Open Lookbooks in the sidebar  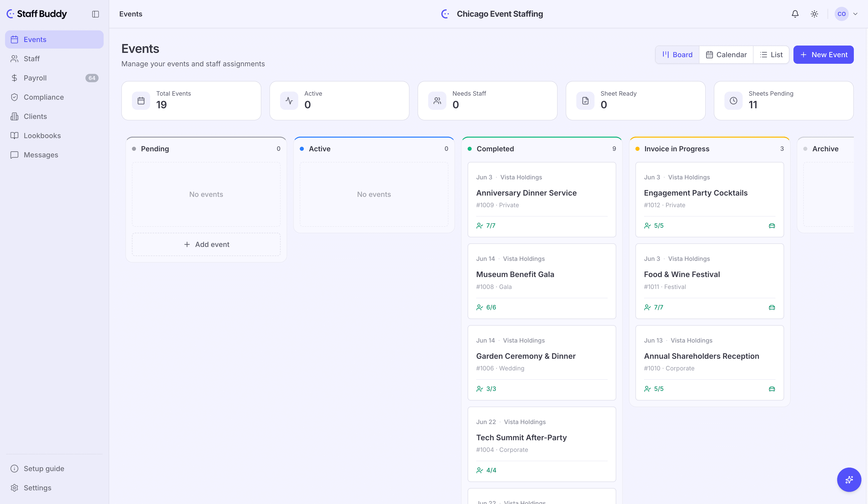tap(54, 136)
